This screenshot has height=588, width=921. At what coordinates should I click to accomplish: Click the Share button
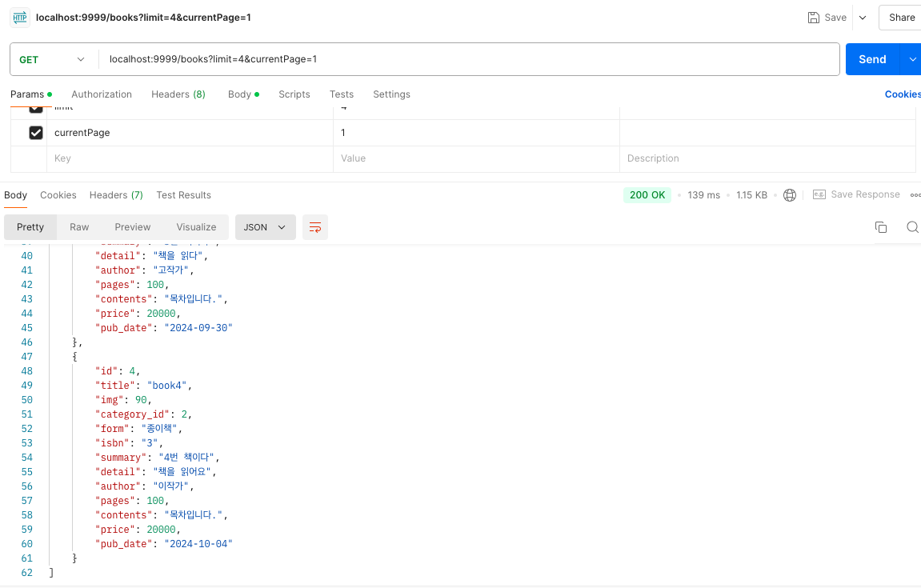click(902, 18)
